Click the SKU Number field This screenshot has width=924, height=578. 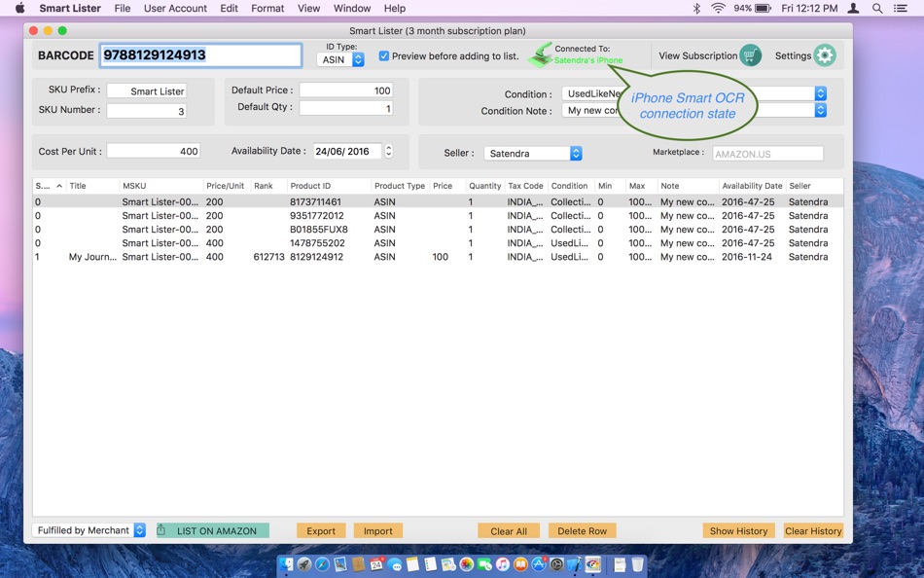coord(147,111)
